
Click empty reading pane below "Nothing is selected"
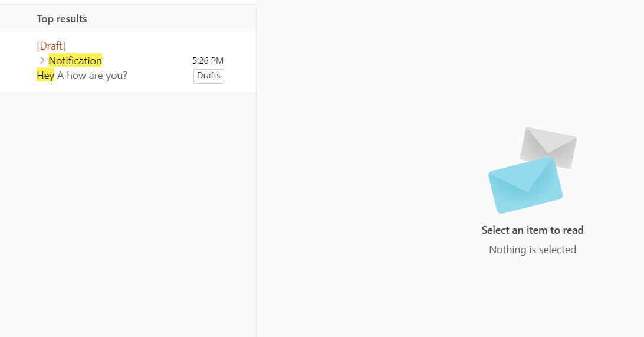click(532, 295)
